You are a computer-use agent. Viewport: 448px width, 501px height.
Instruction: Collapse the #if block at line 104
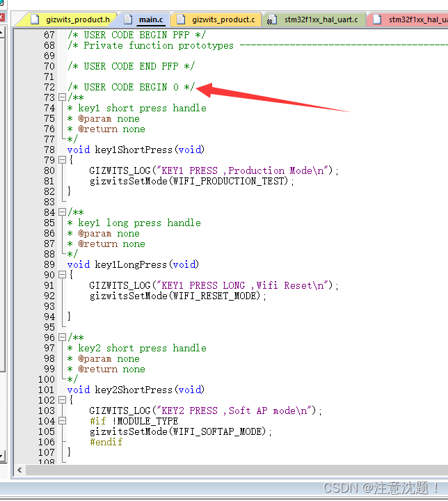(x=63, y=421)
